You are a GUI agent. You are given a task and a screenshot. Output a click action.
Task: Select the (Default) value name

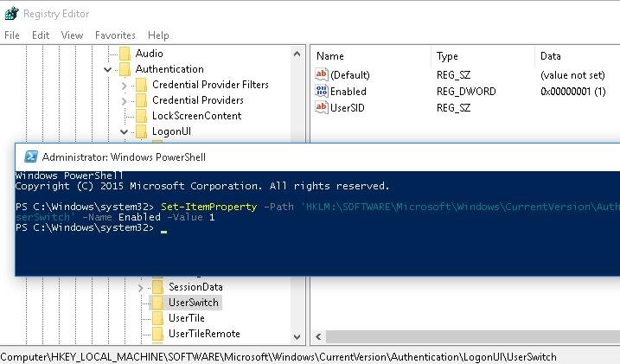[350, 74]
